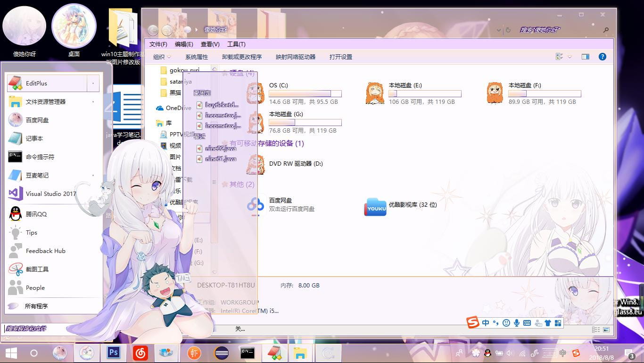The image size is (644, 363).
Task: Toggle the soft keyboard on Sogou toolbar
Action: [527, 323]
